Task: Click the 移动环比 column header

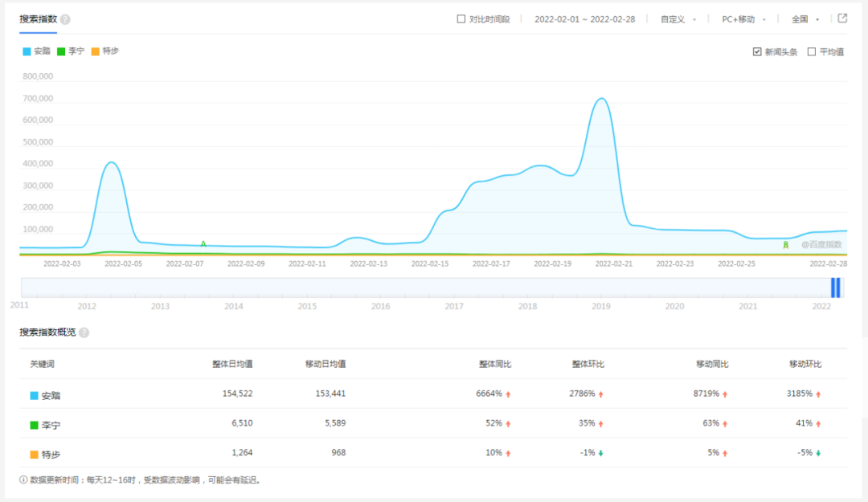Action: coord(805,364)
